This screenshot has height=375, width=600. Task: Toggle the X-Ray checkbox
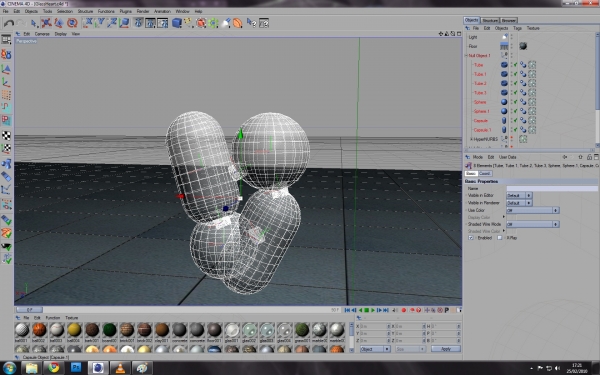(500, 238)
